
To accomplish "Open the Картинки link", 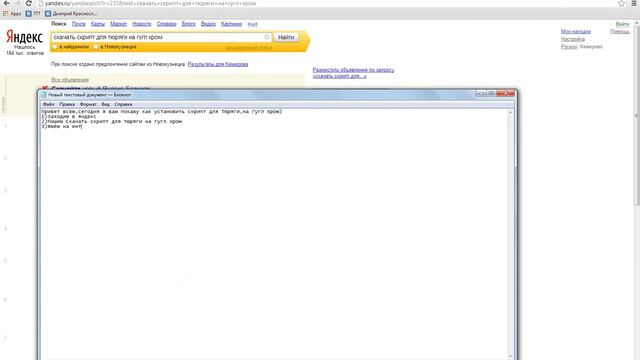I will [x=231, y=24].
